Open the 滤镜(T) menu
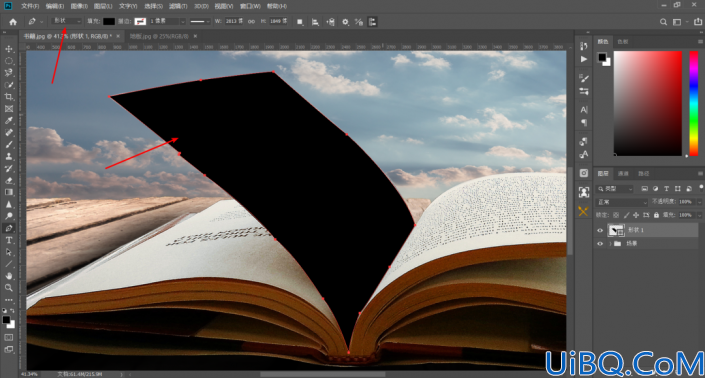The image size is (705, 378). click(178, 6)
